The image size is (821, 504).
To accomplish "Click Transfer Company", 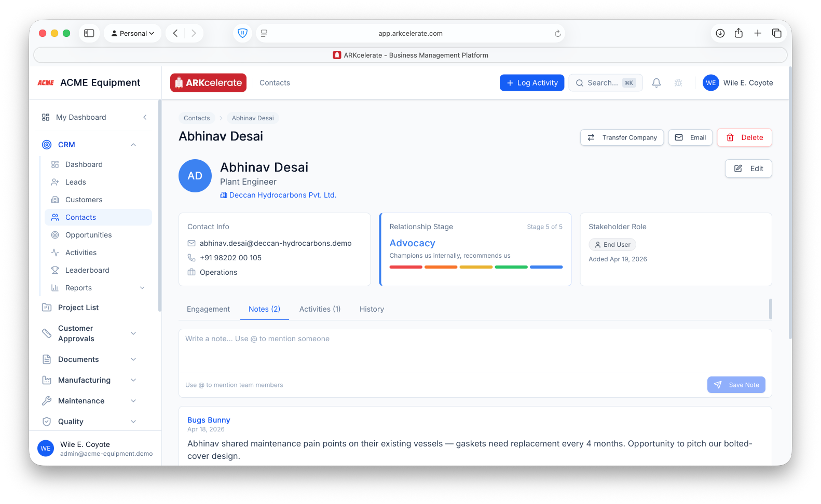I will 622,137.
